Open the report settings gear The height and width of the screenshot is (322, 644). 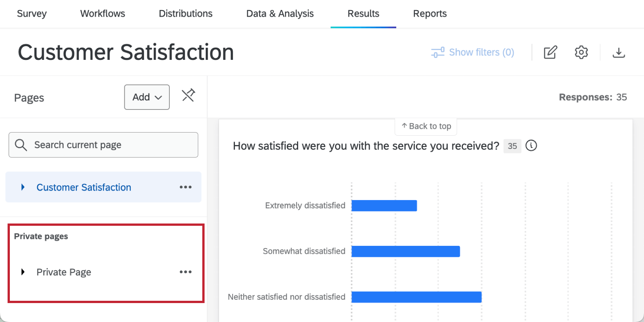(x=581, y=52)
